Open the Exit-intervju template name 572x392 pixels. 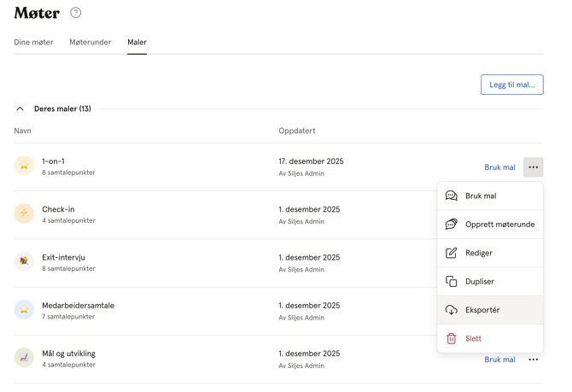pos(63,257)
